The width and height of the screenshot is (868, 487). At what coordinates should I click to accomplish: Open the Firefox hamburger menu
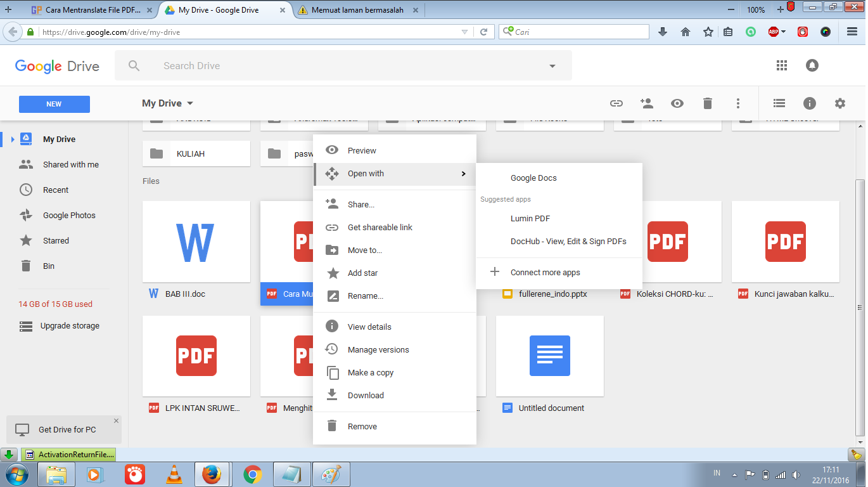(852, 32)
